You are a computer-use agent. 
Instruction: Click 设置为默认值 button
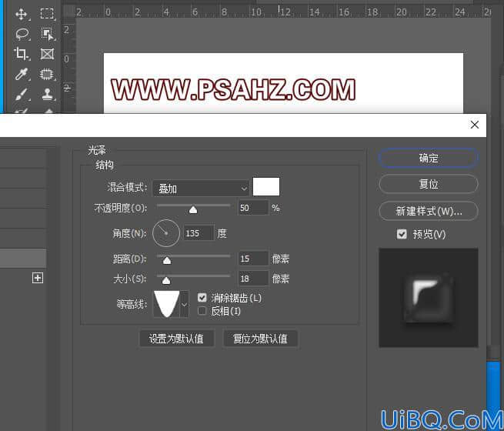[x=176, y=339]
